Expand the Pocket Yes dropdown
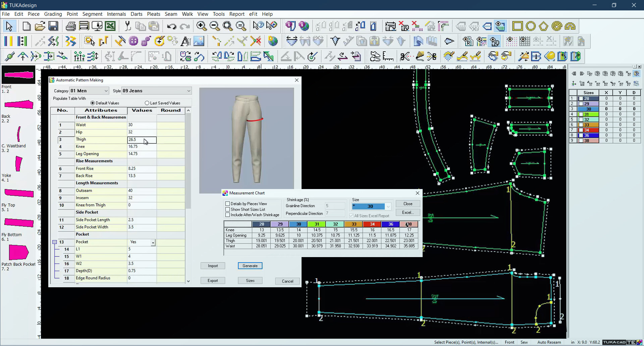The image size is (644, 362). tap(153, 242)
